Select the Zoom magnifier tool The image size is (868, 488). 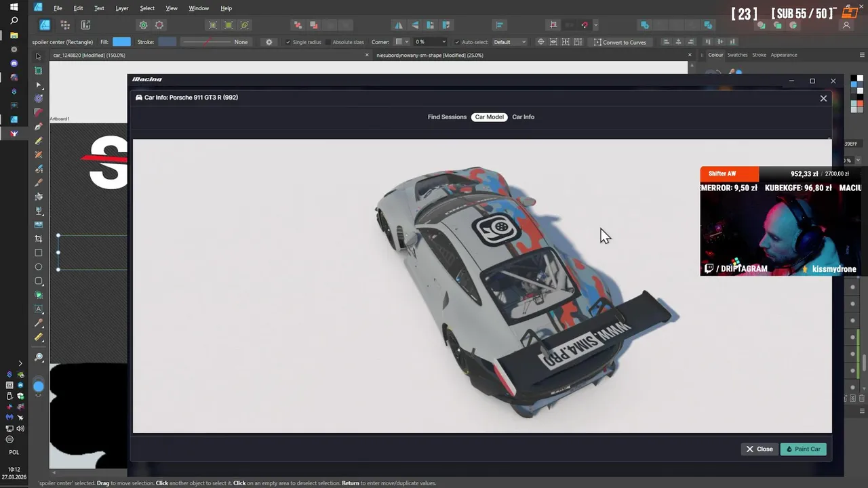39,357
